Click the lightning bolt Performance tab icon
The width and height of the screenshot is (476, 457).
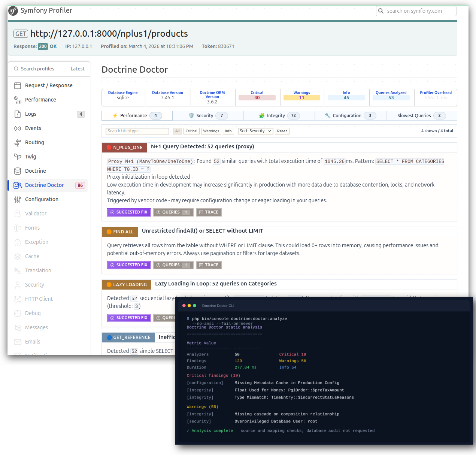pos(115,116)
